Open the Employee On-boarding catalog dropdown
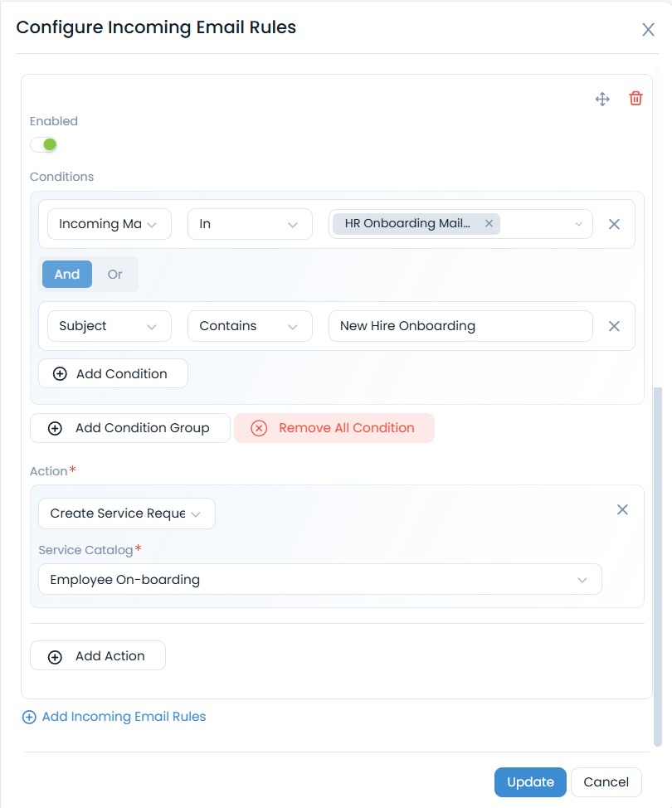Screen dimensions: 672x808 pyautogui.click(x=320, y=579)
